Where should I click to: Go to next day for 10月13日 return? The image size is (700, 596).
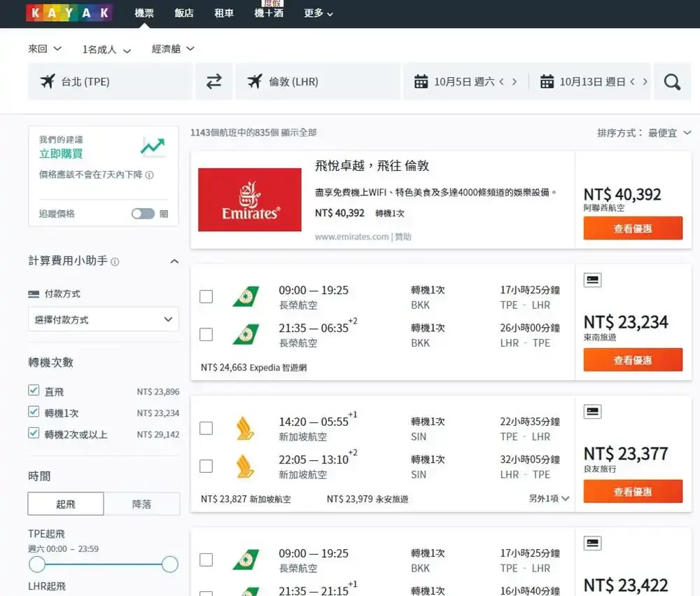[x=645, y=82]
